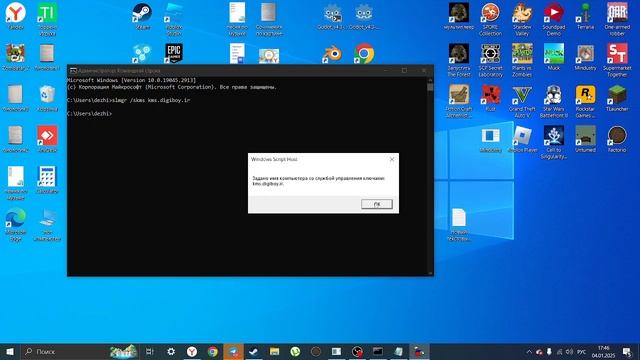This screenshot has height=360, width=640.
Task: Launch the SCP Secret Laboratory shortcut
Action: point(490,60)
